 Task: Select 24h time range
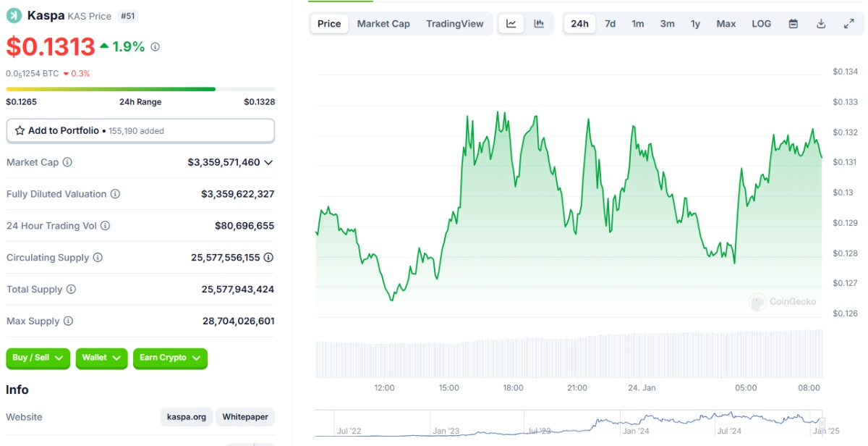coord(580,24)
